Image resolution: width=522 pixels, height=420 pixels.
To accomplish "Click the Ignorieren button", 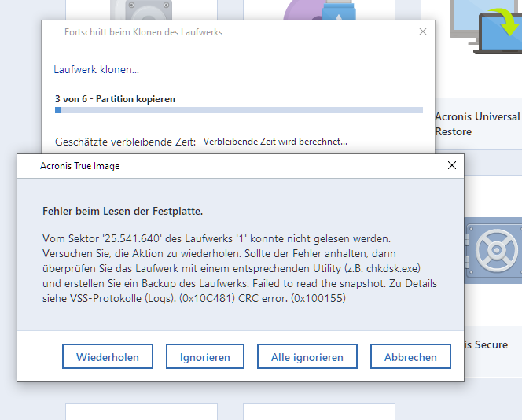I will click(205, 356).
